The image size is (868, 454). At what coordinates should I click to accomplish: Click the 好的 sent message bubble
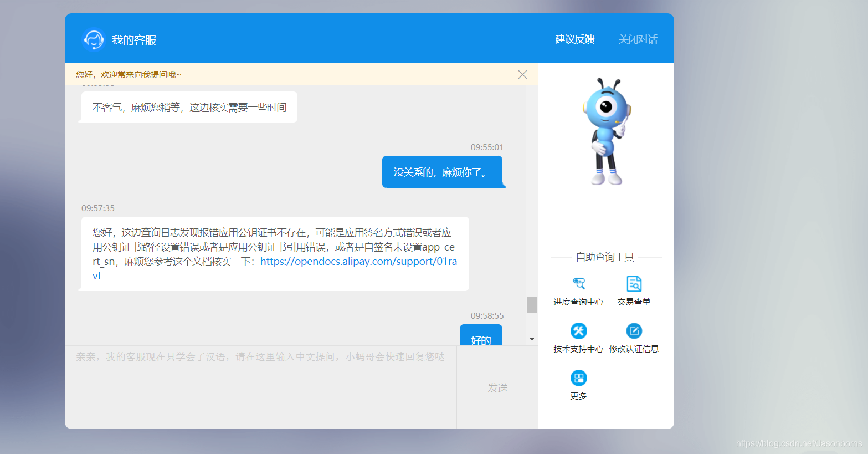coord(481,335)
